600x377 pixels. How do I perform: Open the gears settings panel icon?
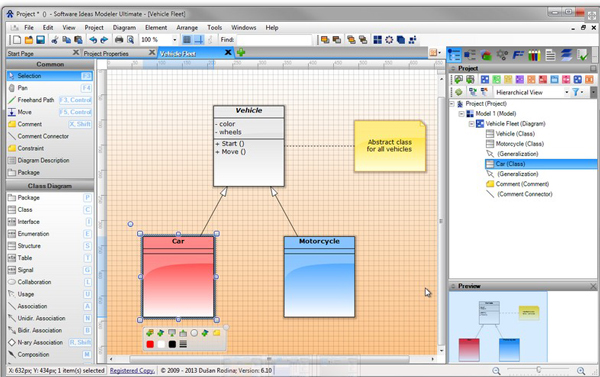click(502, 55)
